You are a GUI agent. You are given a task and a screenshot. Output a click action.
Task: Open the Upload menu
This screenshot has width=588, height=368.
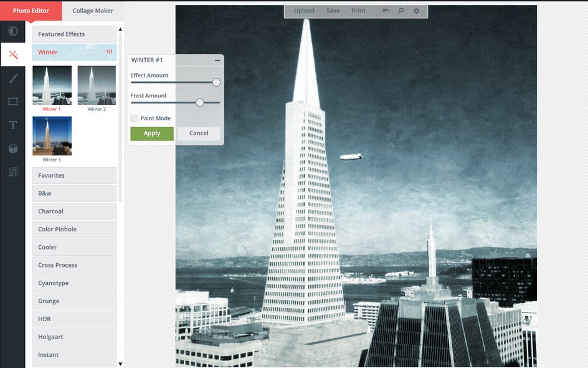coord(304,11)
